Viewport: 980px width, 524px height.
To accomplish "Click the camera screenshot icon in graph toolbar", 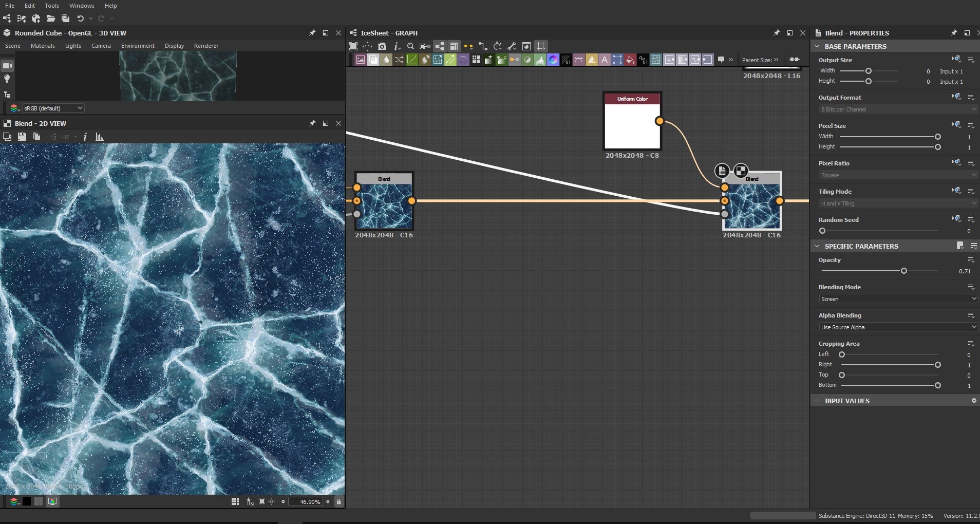I will click(382, 46).
